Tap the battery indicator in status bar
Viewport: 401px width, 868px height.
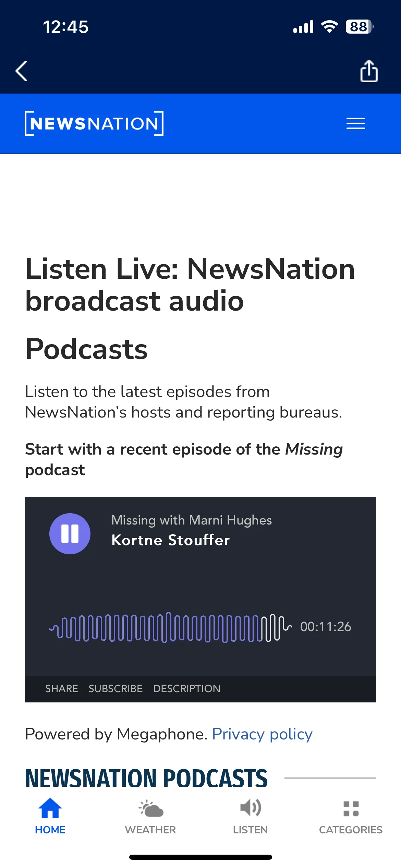360,27
